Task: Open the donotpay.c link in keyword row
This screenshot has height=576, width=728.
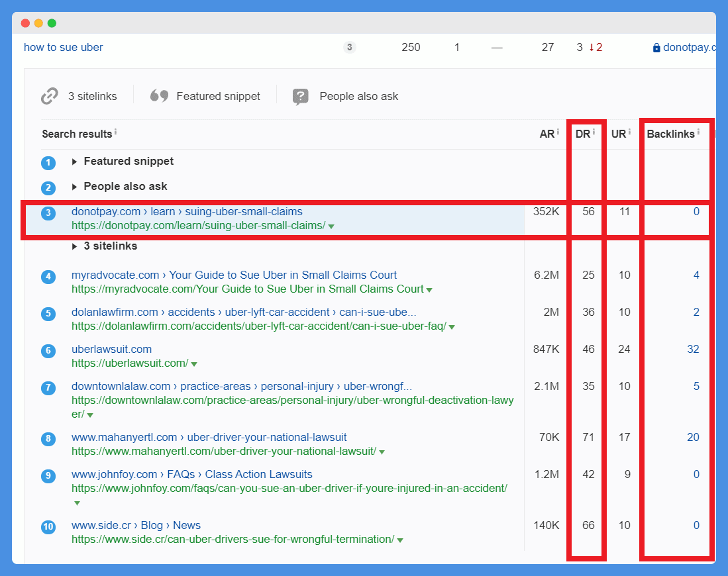Action: click(690, 48)
